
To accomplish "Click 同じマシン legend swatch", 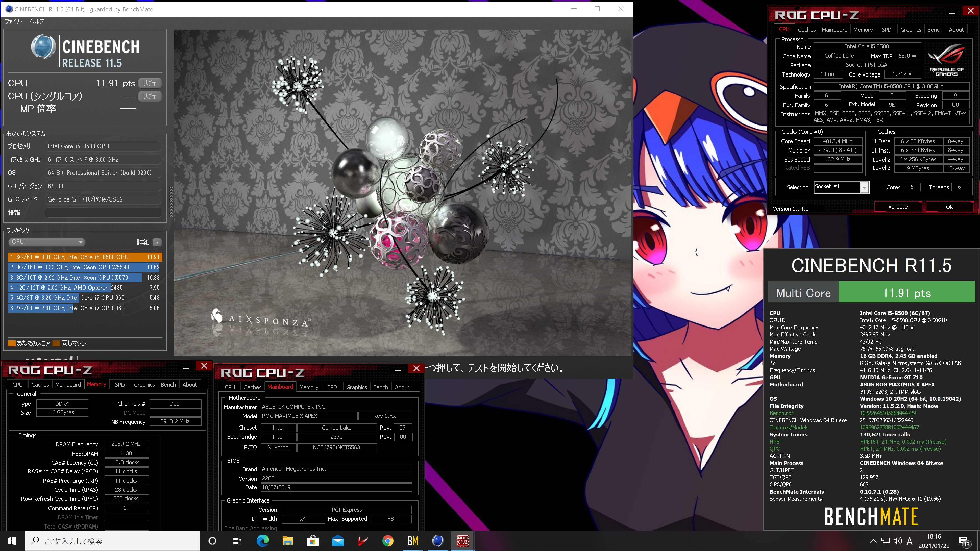I will click(56, 343).
